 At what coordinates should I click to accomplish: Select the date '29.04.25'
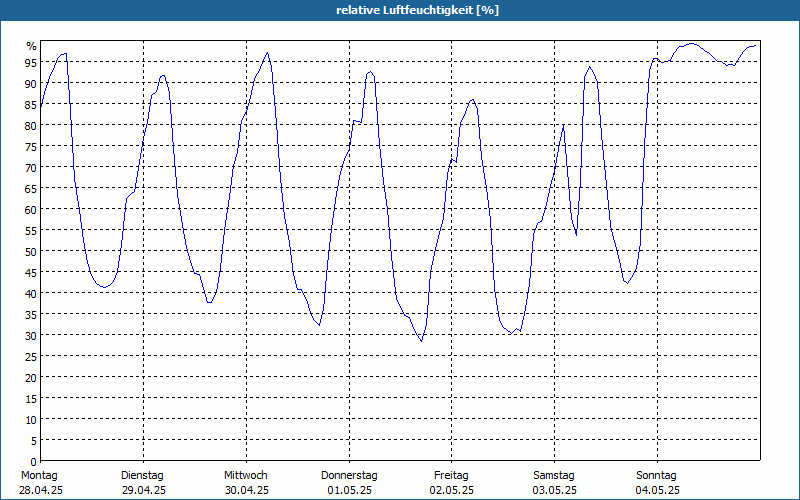[x=144, y=490]
